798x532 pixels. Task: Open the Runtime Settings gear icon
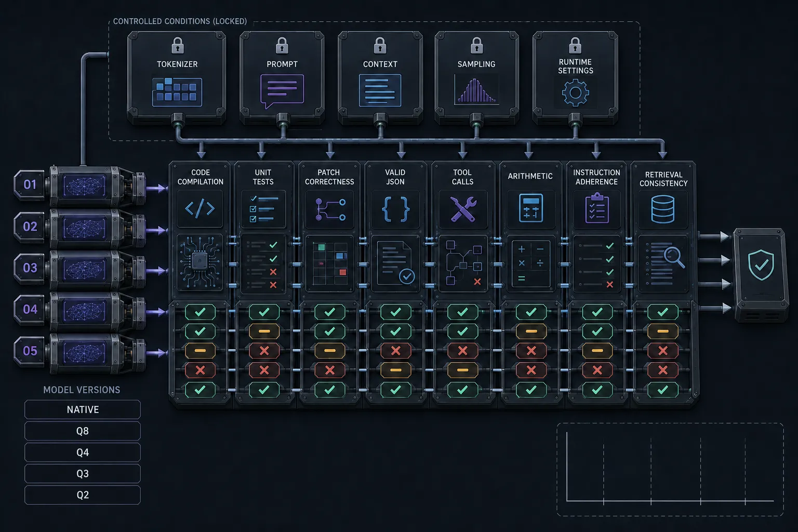coord(575,93)
